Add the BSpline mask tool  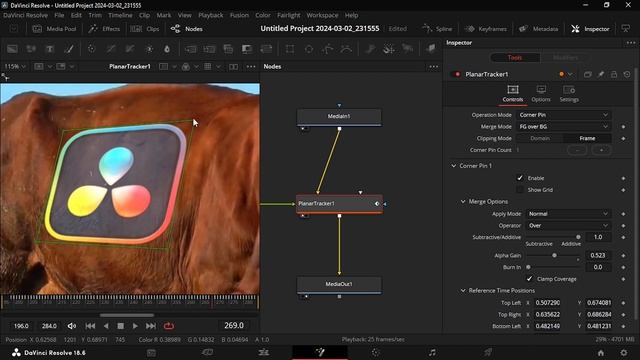point(346,49)
